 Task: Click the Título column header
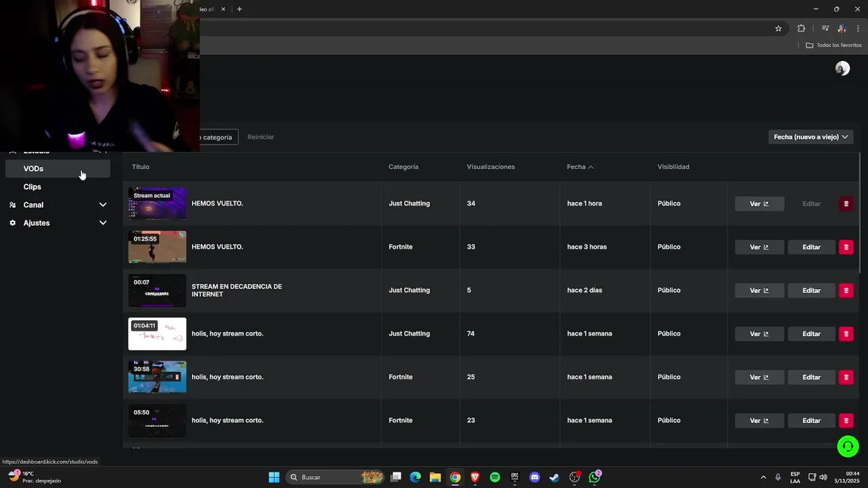point(140,167)
